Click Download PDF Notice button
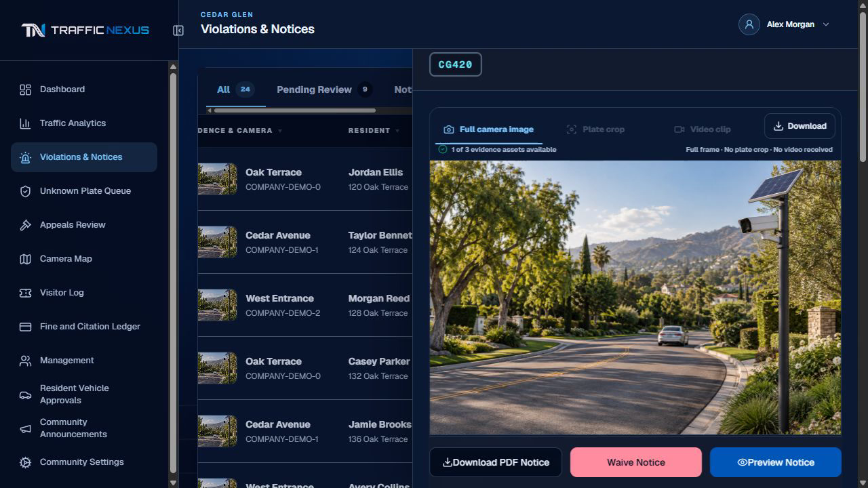This screenshot has width=868, height=488. (x=496, y=462)
